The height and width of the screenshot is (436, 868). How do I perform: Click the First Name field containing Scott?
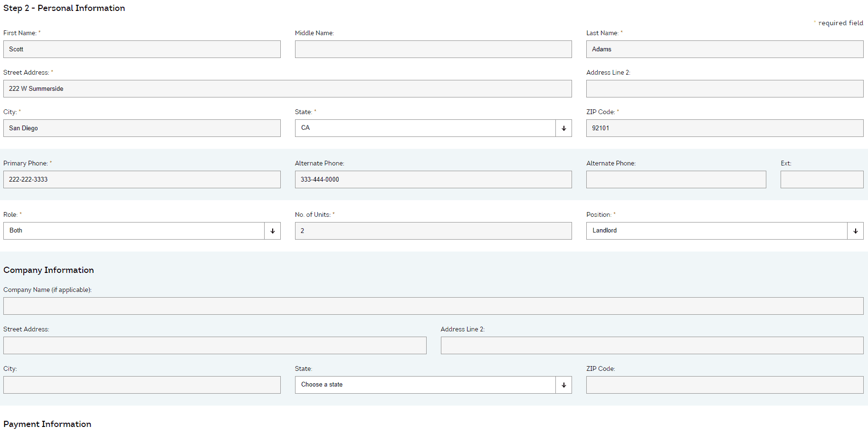[142, 49]
